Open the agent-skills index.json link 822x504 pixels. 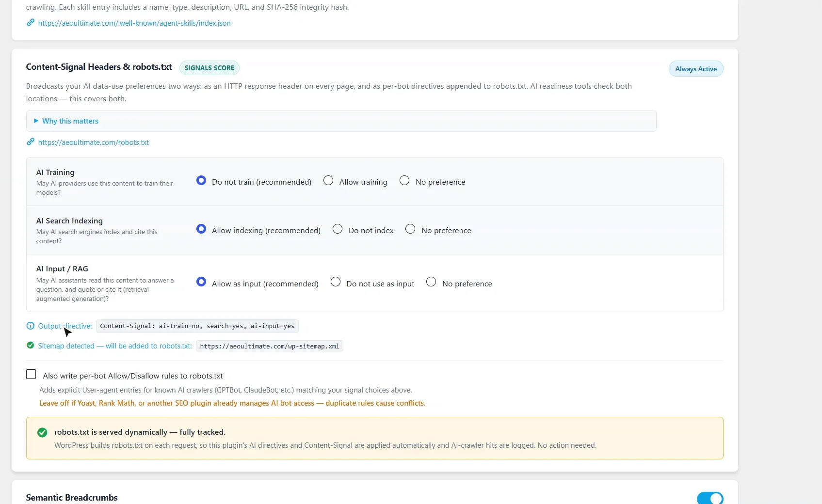134,23
